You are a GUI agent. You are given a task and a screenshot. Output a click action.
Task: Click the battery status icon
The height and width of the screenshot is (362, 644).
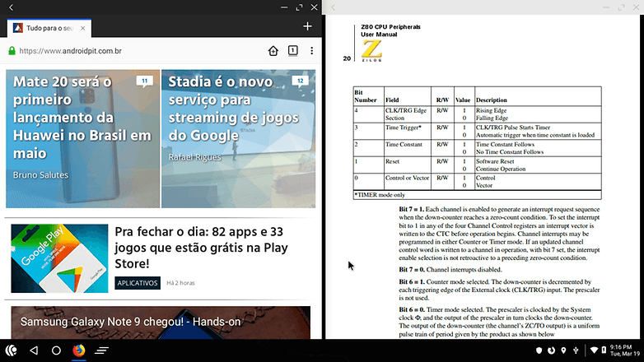click(x=604, y=350)
